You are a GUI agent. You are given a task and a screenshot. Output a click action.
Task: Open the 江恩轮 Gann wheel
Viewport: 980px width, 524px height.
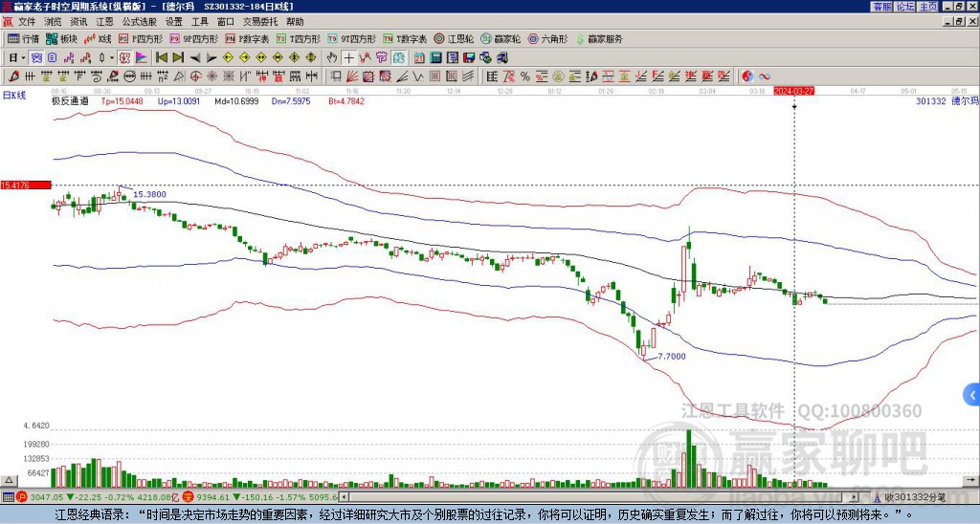tap(454, 38)
